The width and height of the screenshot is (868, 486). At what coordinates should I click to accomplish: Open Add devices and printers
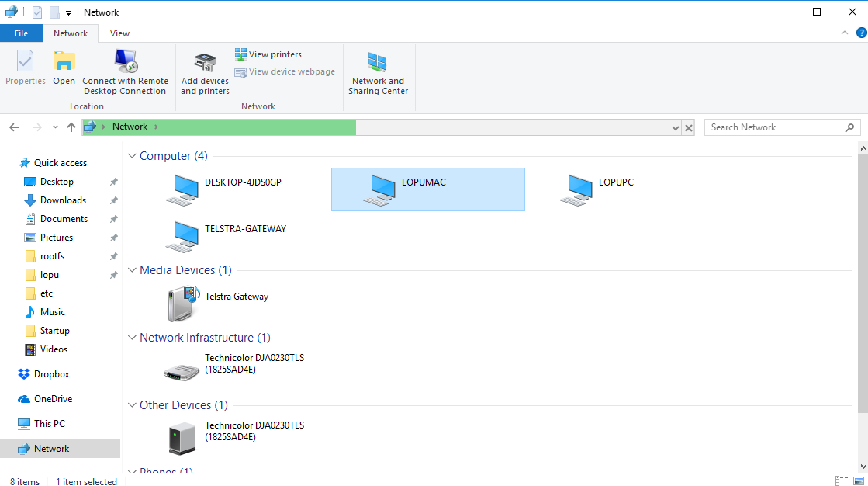coord(204,70)
